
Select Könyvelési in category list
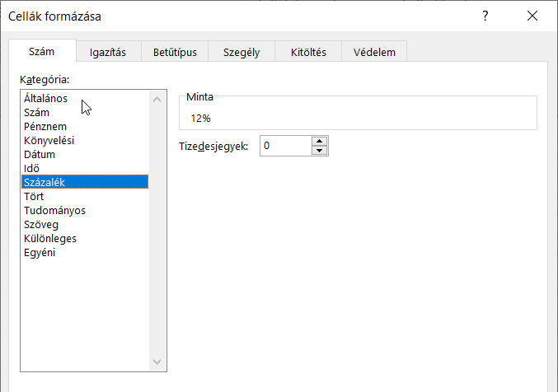click(x=49, y=140)
